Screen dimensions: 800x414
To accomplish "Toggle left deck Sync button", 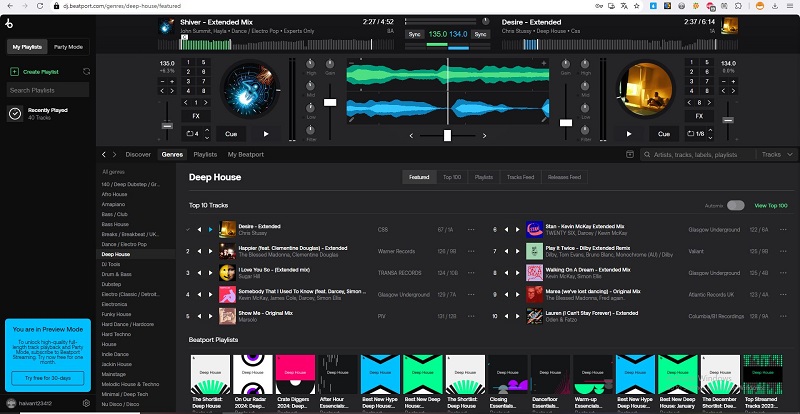I will coord(414,34).
